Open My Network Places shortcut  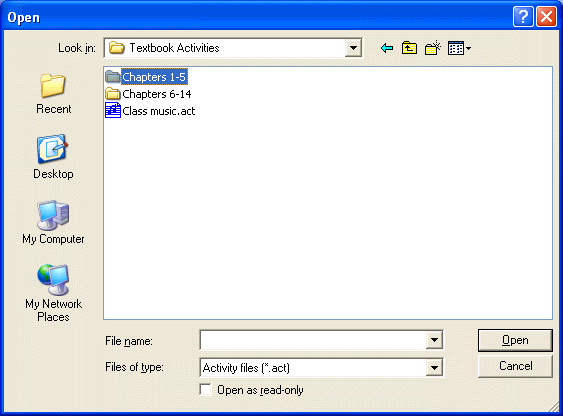point(53,293)
